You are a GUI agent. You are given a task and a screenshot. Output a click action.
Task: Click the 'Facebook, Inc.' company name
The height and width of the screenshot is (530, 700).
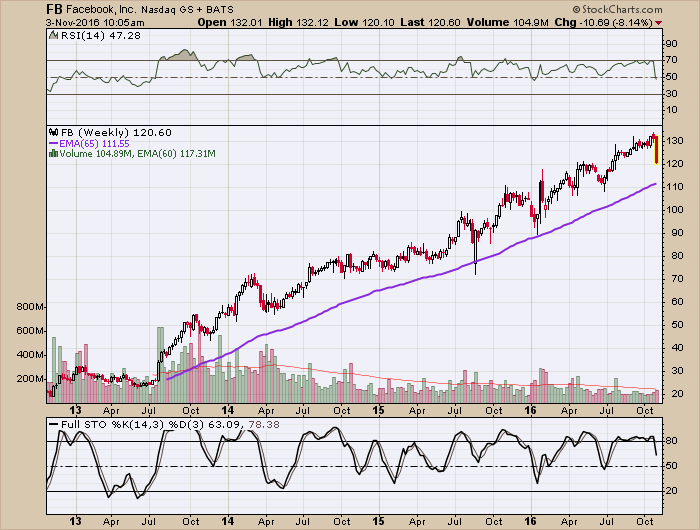[x=102, y=9]
